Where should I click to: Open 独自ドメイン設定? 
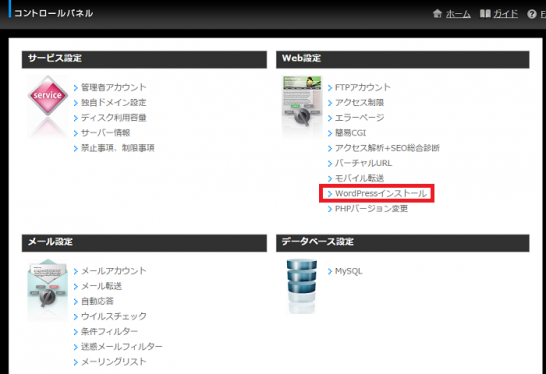tap(114, 102)
